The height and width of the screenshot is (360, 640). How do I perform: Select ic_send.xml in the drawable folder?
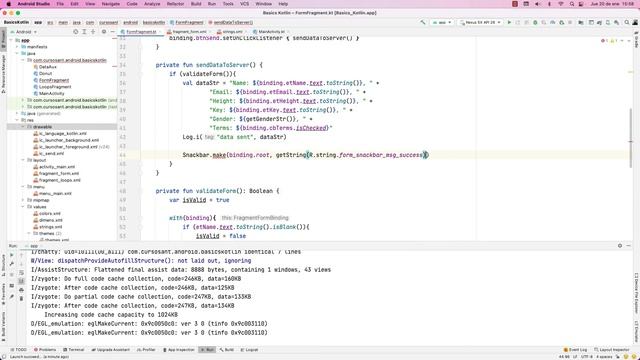coord(51,153)
